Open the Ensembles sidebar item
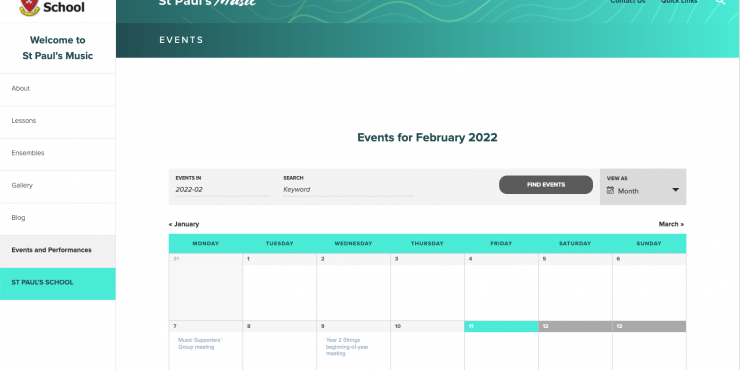 [58, 153]
